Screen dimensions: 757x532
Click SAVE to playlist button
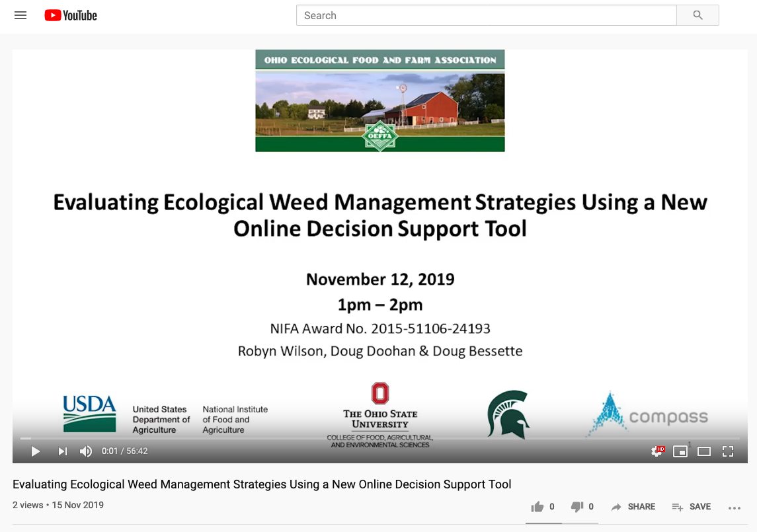tap(692, 506)
